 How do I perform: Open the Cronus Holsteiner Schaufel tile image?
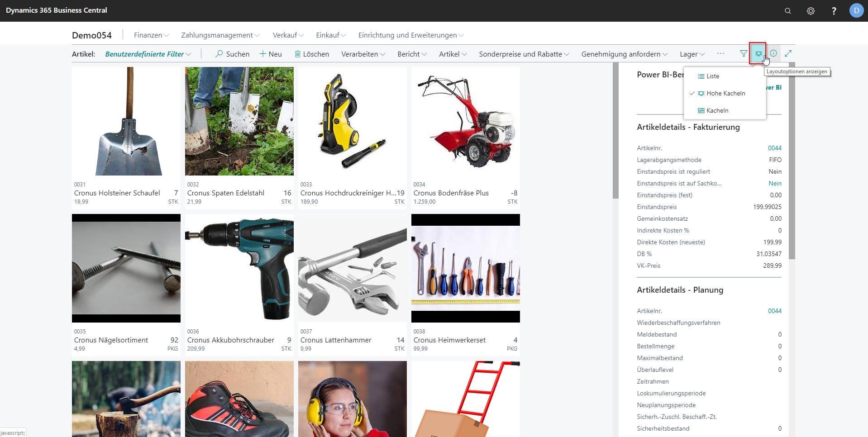(x=126, y=121)
